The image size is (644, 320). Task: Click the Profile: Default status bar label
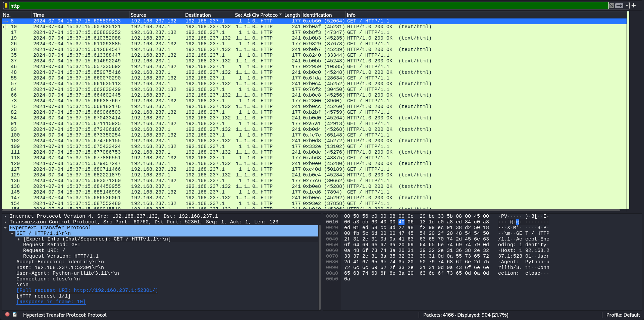pyautogui.click(x=623, y=315)
